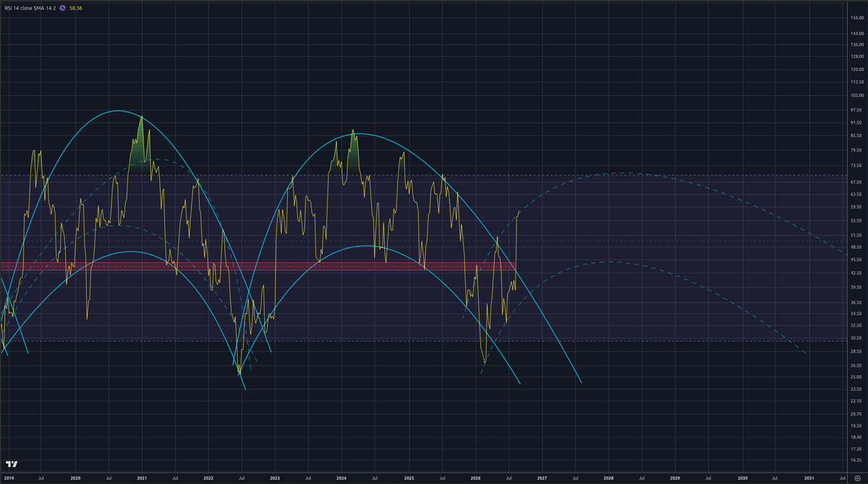Click the 2026 label on time axis
Viewport: 868px width, 484px height.
click(475, 478)
